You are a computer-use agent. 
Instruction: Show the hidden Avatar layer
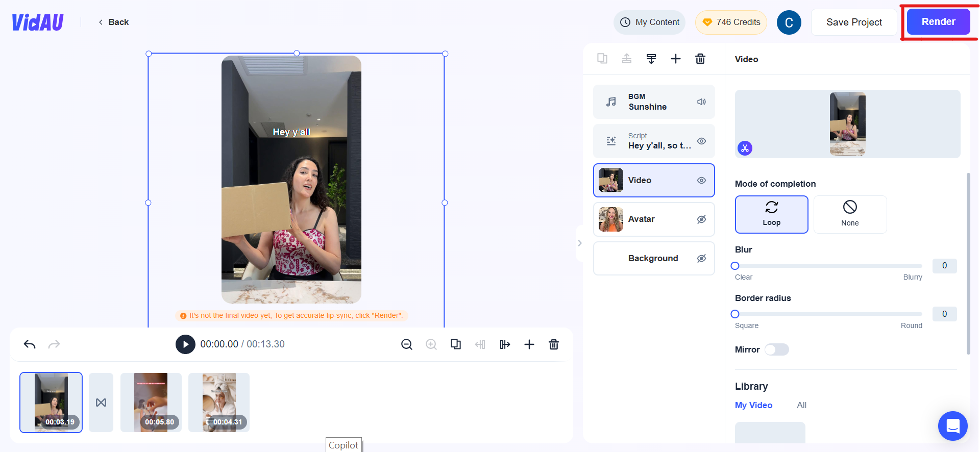coord(702,219)
